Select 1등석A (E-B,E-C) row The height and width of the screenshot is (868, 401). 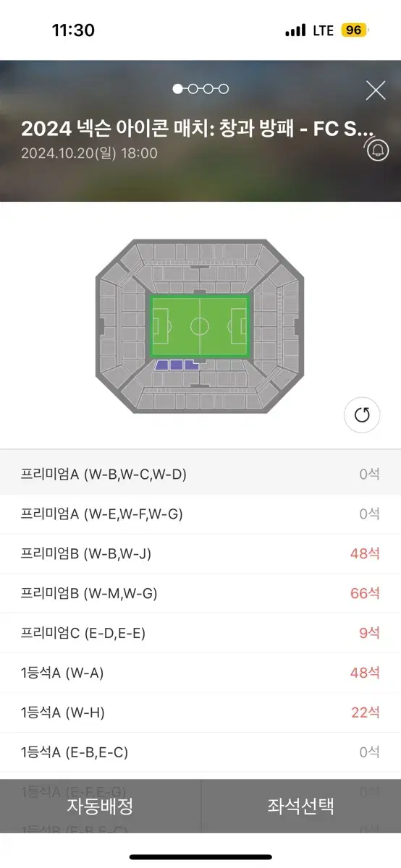200,752
